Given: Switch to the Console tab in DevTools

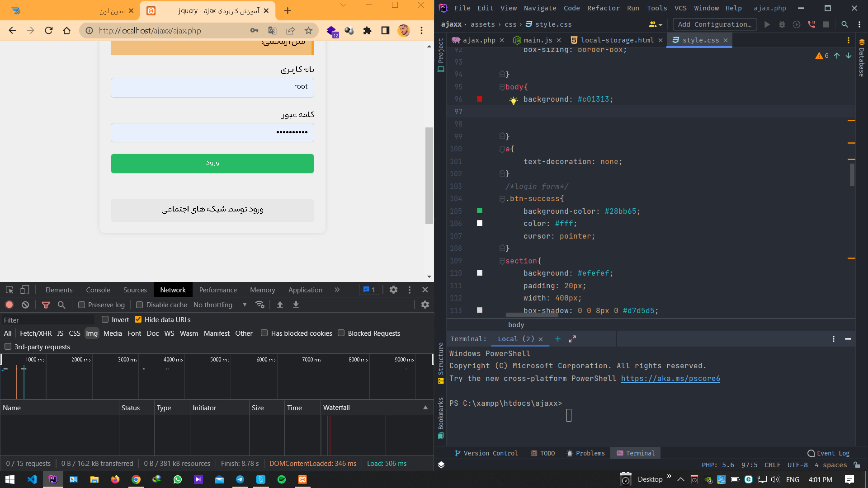Looking at the screenshot, I should point(98,290).
